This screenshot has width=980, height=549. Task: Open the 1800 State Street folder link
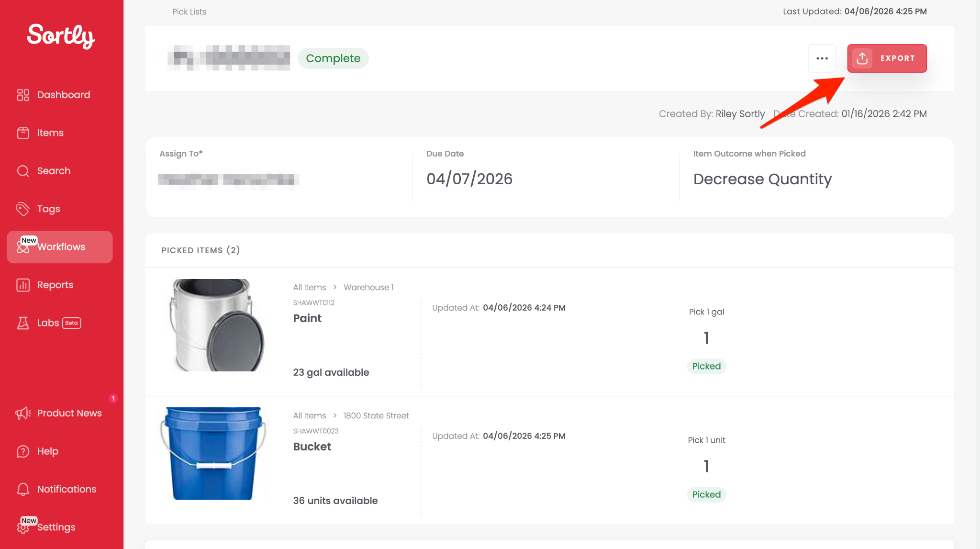[x=376, y=415]
